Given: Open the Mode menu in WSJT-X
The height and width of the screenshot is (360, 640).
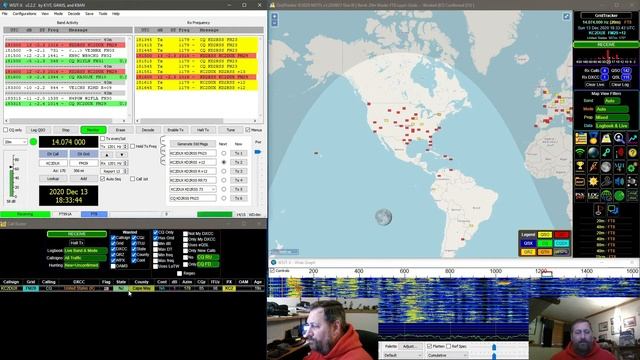Looking at the screenshot, I should (58, 13).
